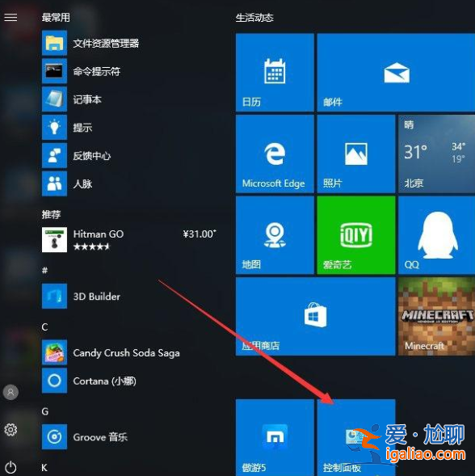475x476 pixels.
Task: Click the 推荐 section heading
Action: coord(51,214)
